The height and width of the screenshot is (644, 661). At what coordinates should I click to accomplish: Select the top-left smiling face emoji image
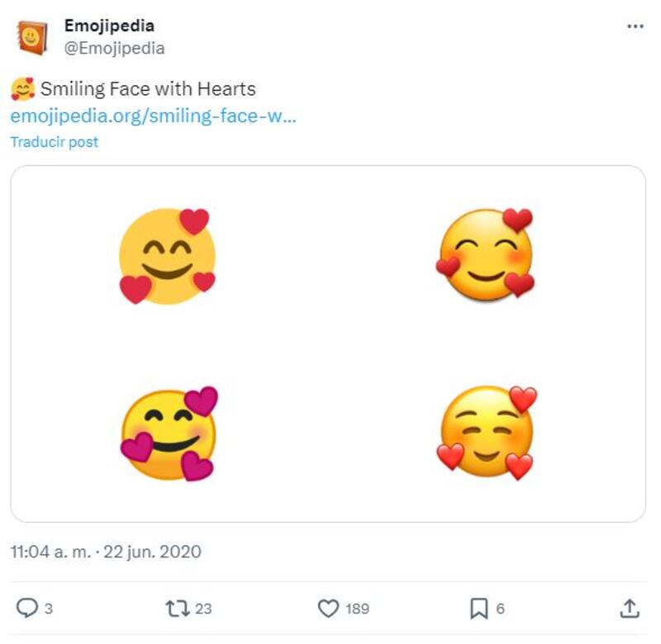click(168, 256)
